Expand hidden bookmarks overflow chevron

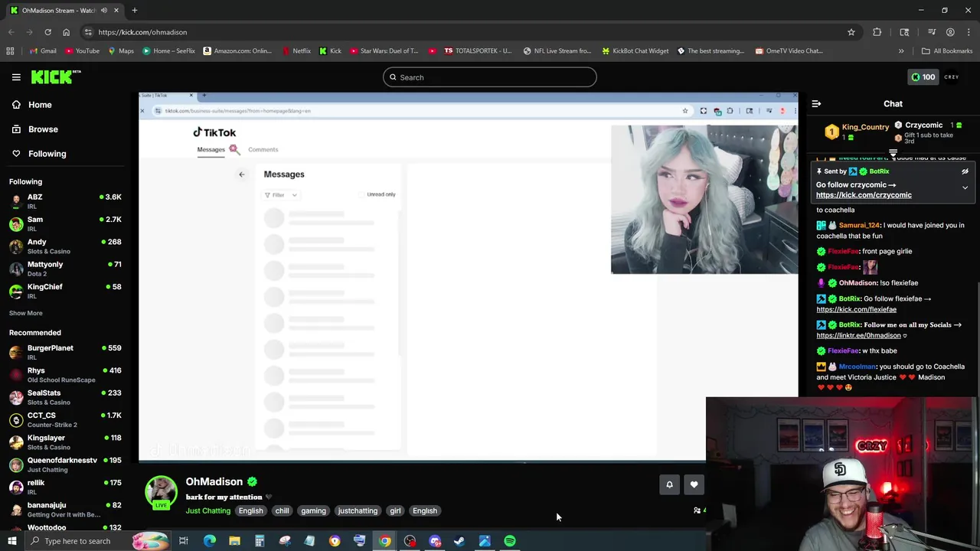coord(901,51)
